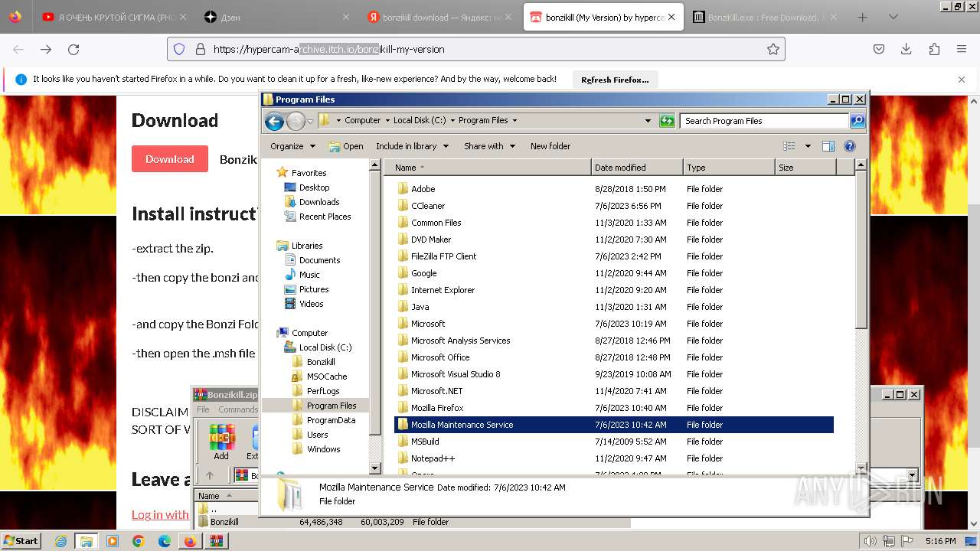Click the Log in with link
980x551 pixels.
coord(160,514)
